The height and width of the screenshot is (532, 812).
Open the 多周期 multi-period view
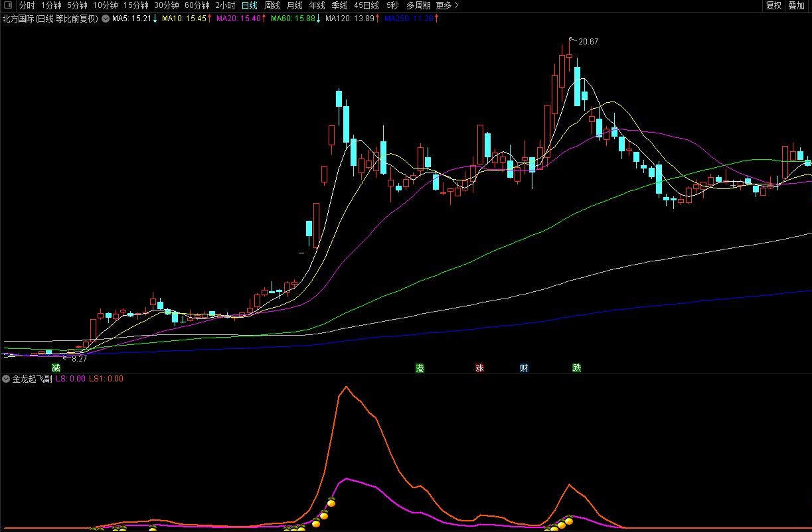coord(418,5)
